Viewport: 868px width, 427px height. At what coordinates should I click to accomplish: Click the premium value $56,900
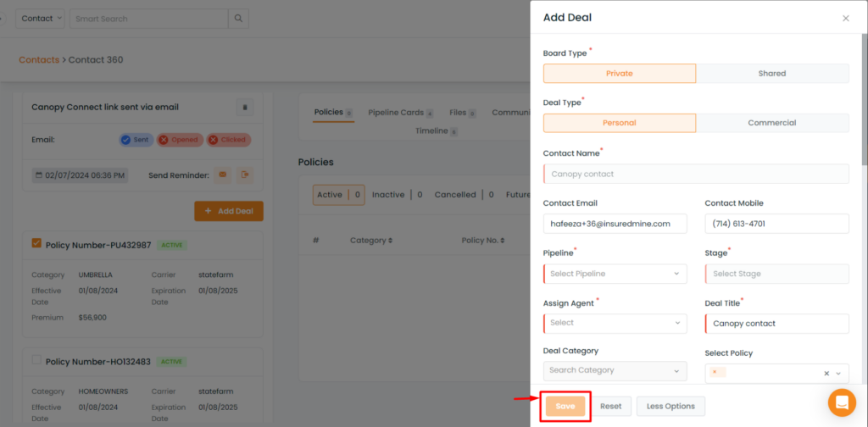pos(92,318)
